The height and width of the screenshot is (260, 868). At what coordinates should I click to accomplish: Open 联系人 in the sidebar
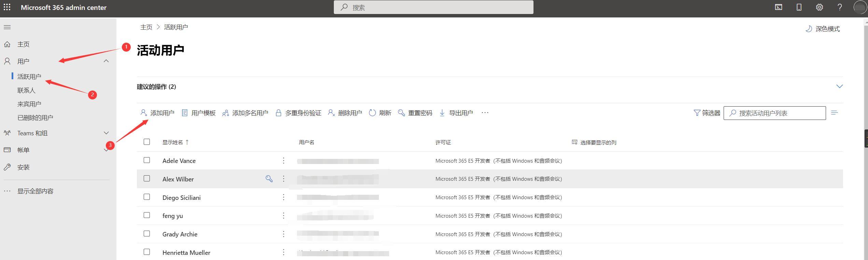pos(26,90)
